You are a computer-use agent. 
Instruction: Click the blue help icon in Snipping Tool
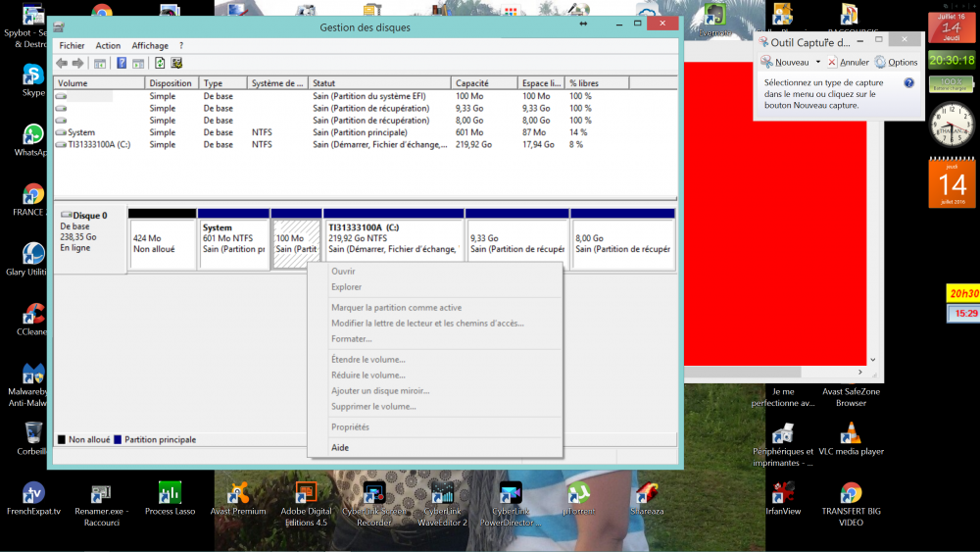pyautogui.click(x=908, y=83)
